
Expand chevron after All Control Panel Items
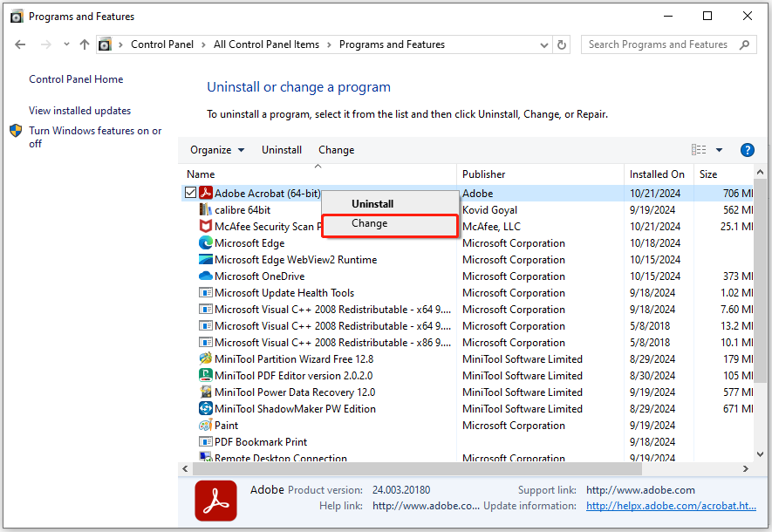pyautogui.click(x=329, y=44)
